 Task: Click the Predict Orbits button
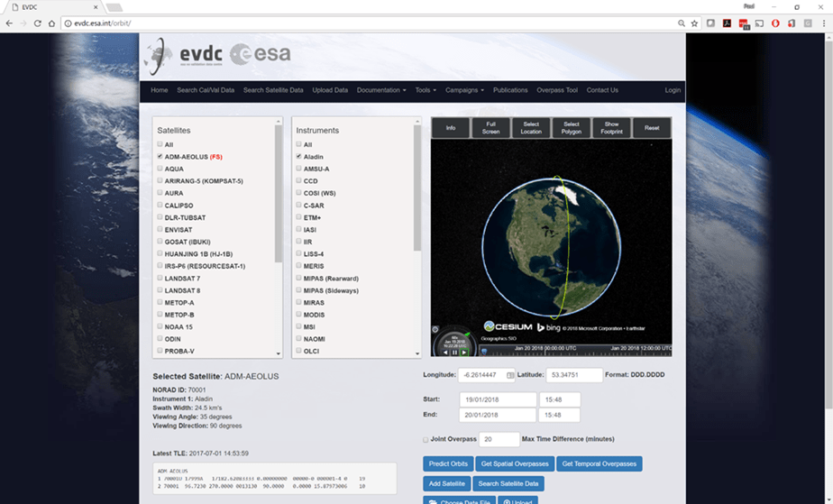click(x=448, y=463)
